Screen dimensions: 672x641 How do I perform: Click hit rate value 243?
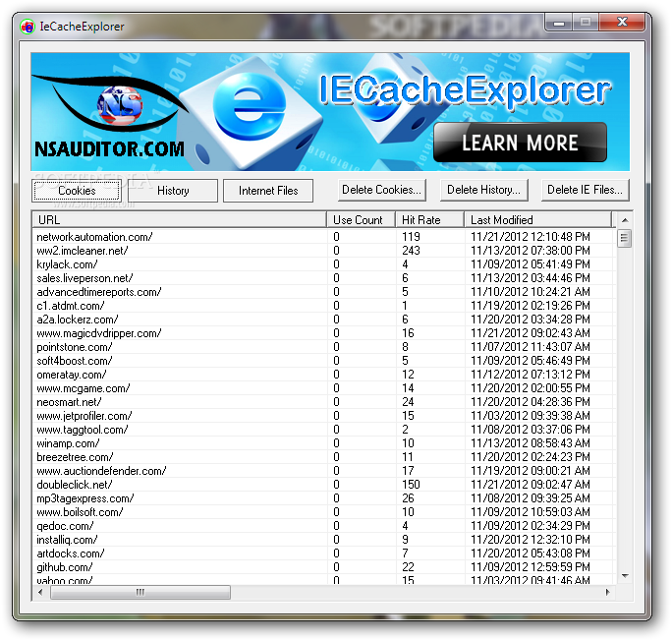coord(411,251)
